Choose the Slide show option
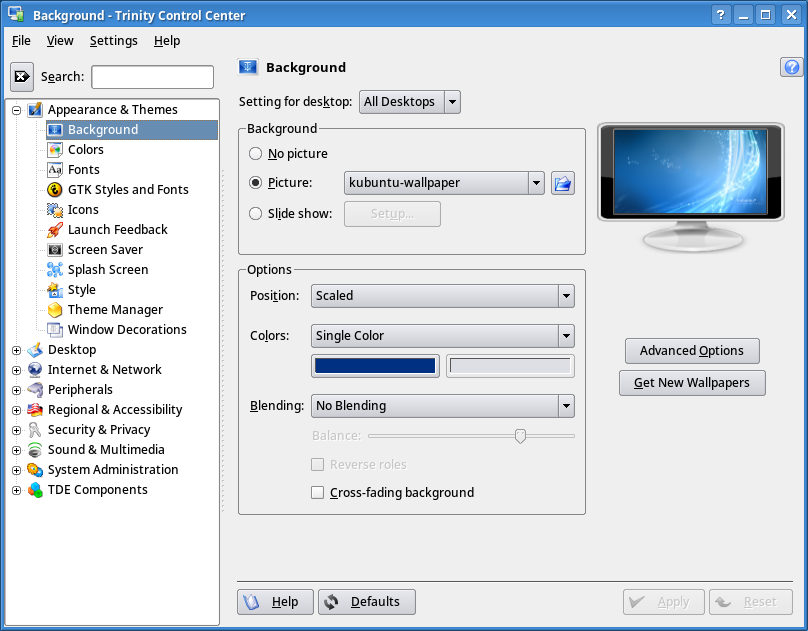 tap(255, 213)
